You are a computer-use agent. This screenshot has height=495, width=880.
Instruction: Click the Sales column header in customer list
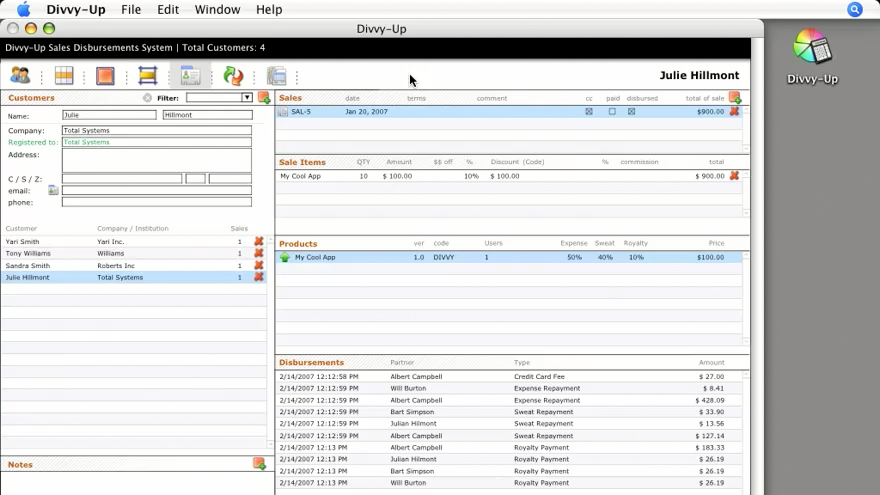tap(239, 228)
